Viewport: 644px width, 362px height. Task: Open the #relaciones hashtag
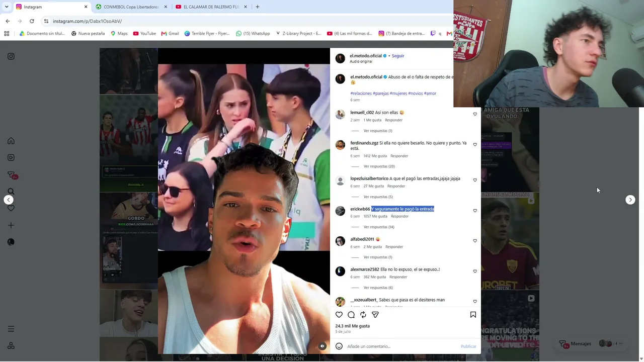(361, 94)
